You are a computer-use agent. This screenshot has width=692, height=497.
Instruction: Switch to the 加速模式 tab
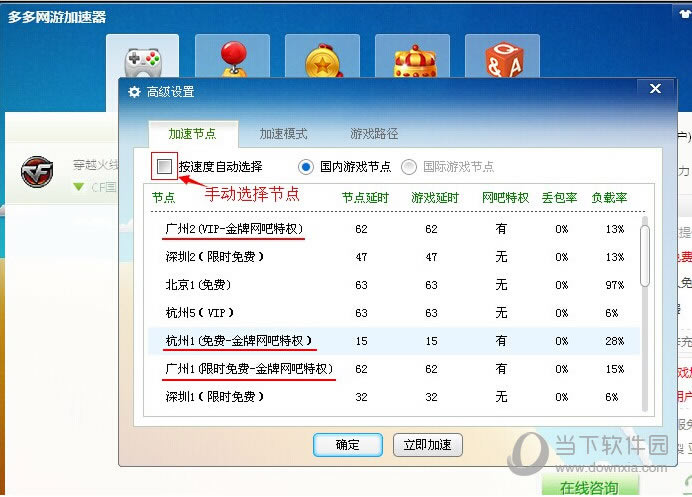283,134
